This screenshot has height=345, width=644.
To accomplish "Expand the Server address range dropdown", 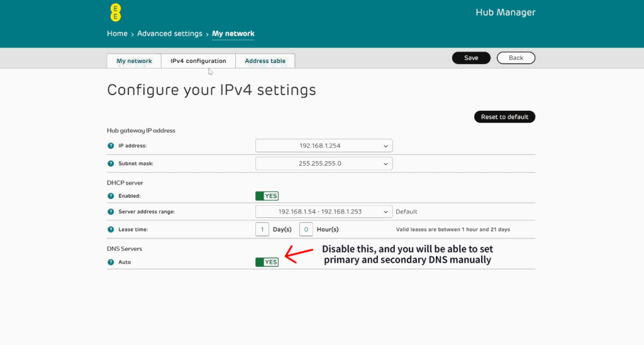I will [x=324, y=212].
